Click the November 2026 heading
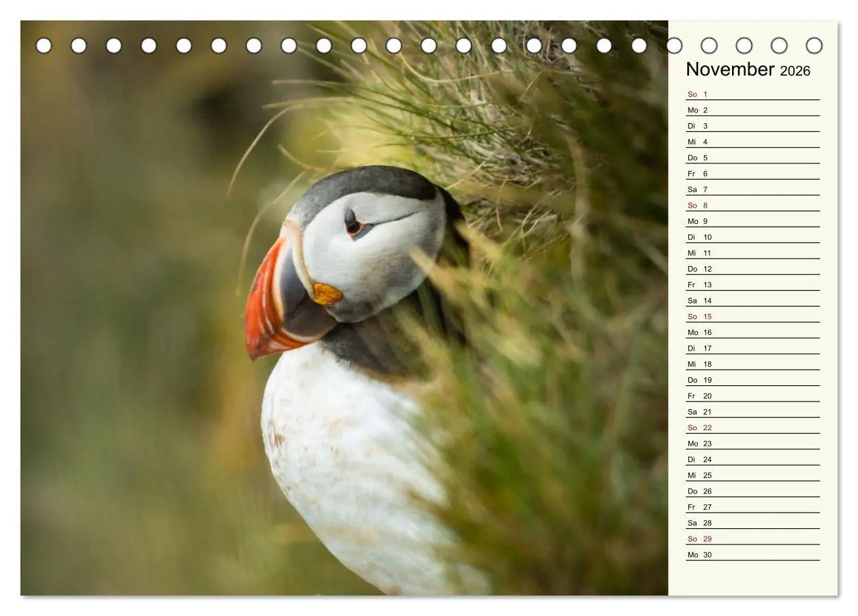Image resolution: width=858 pixels, height=616 pixels. (x=748, y=69)
